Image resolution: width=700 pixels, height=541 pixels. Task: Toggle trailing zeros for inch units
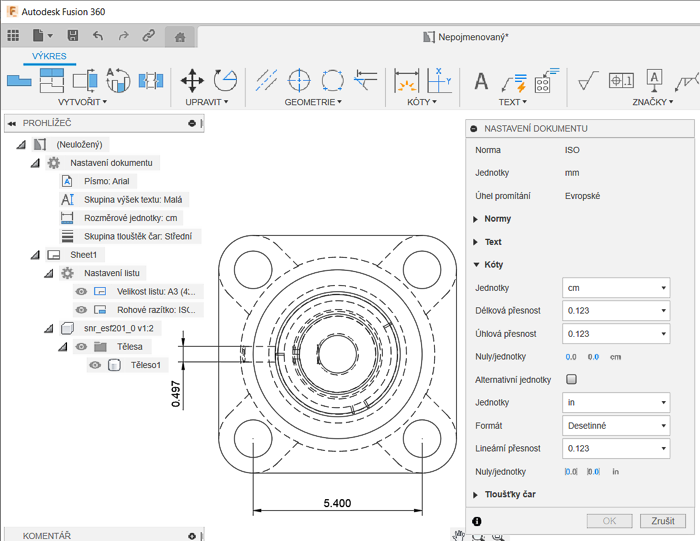point(593,471)
